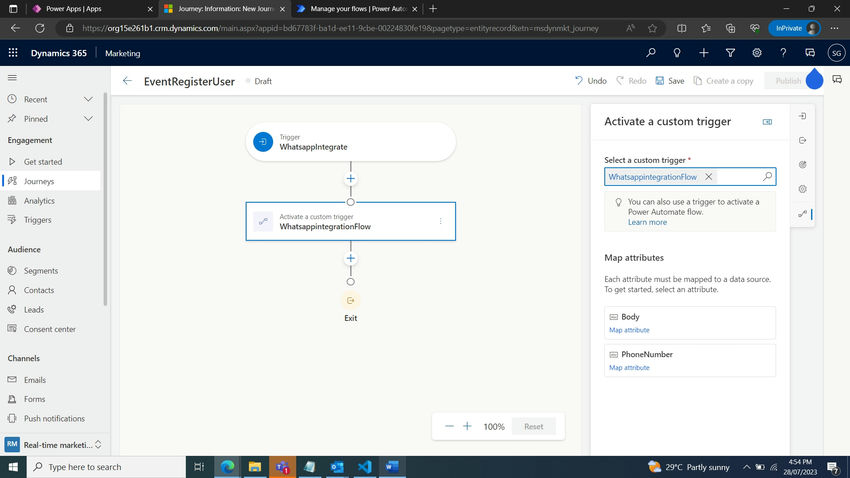Open a new browser tab
The image size is (850, 478).
tap(433, 9)
